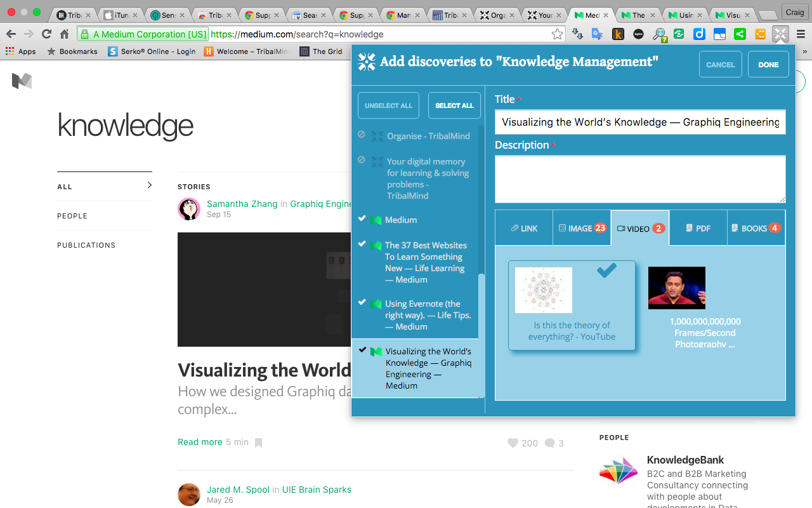Go to the Chrome home page

64,34
